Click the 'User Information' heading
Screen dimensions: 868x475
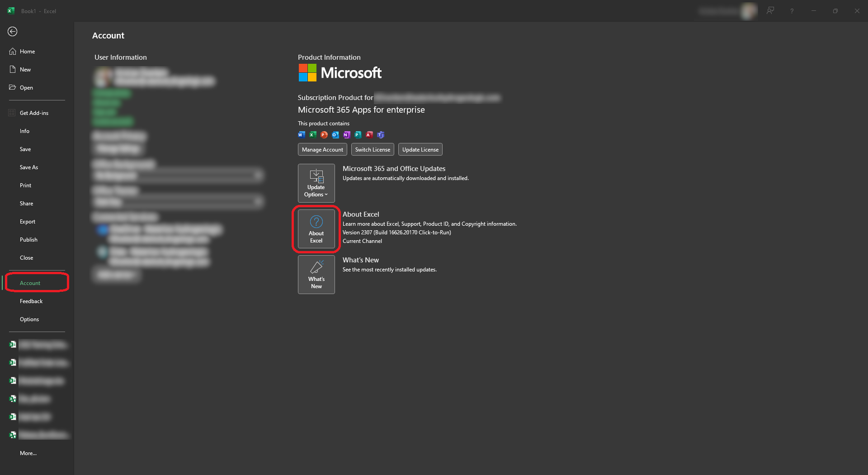(x=121, y=57)
